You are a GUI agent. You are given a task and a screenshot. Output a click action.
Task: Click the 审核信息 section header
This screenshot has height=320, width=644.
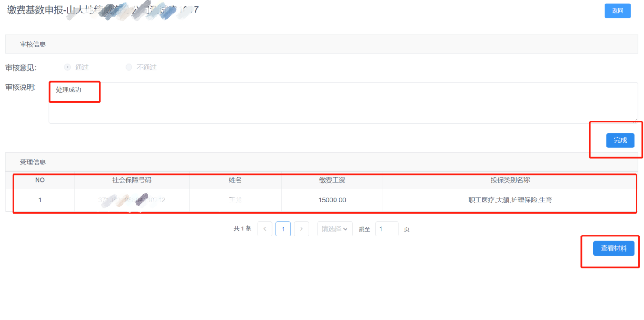(x=33, y=44)
